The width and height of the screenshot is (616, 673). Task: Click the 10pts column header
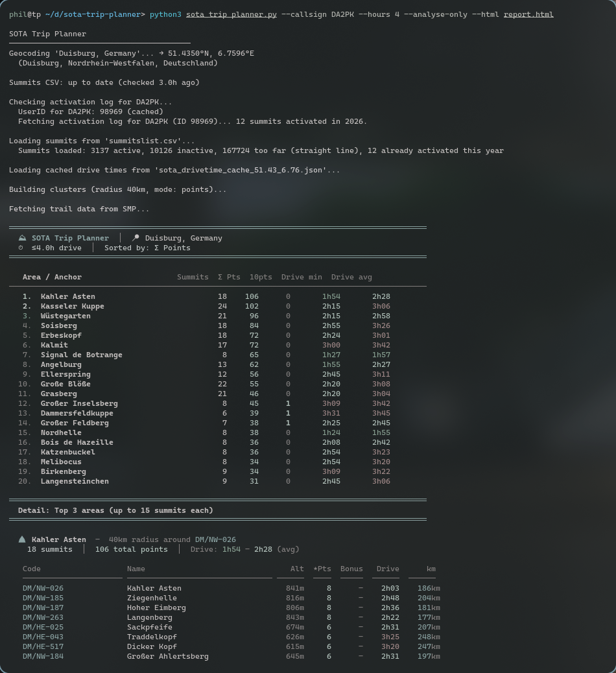261,277
